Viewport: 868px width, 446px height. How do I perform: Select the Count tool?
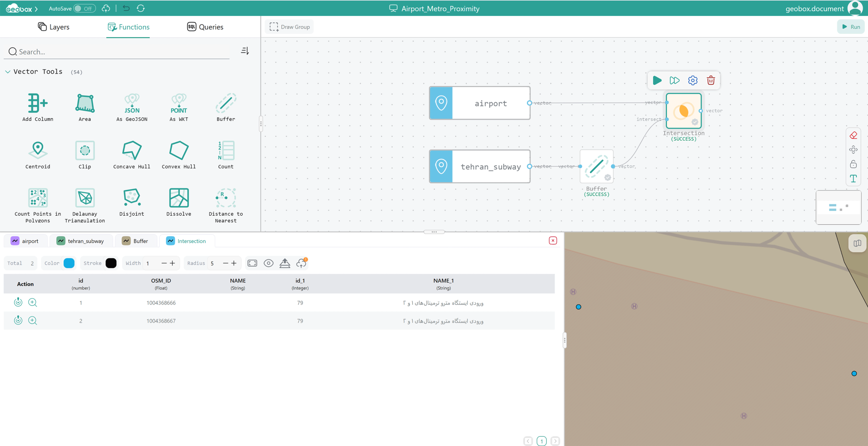tap(226, 155)
